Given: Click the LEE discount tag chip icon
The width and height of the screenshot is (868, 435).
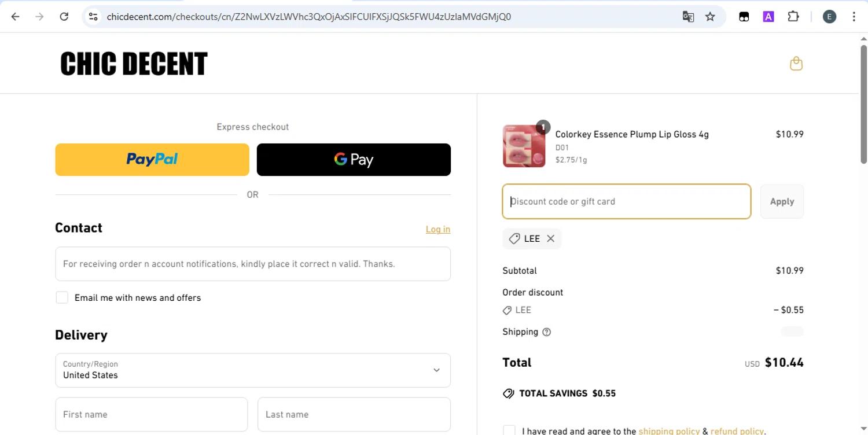Looking at the screenshot, I should [x=514, y=238].
